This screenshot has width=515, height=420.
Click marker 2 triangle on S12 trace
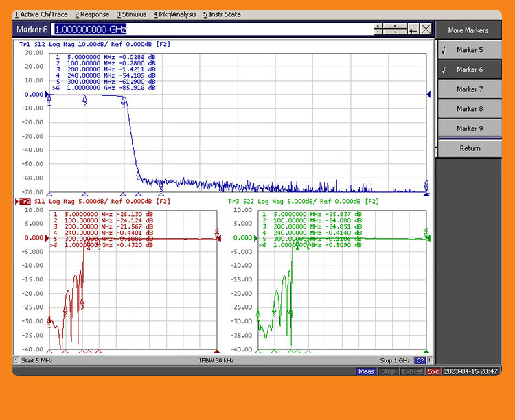pos(85,100)
